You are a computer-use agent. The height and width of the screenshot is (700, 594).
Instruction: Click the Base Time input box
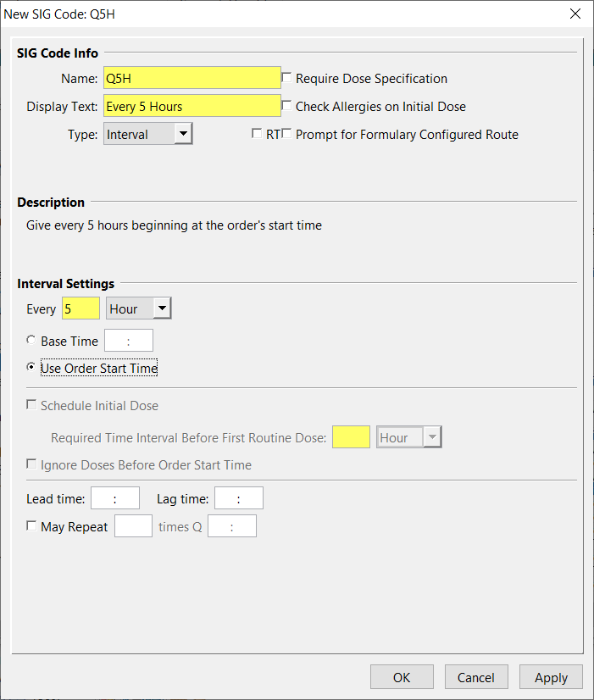pyautogui.click(x=128, y=341)
